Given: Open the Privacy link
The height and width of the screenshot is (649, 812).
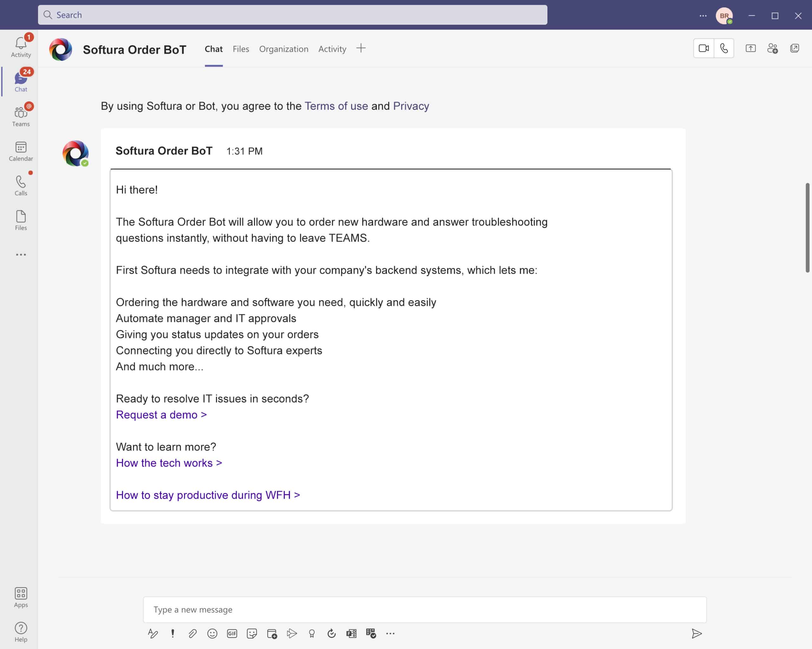Looking at the screenshot, I should click(x=411, y=106).
